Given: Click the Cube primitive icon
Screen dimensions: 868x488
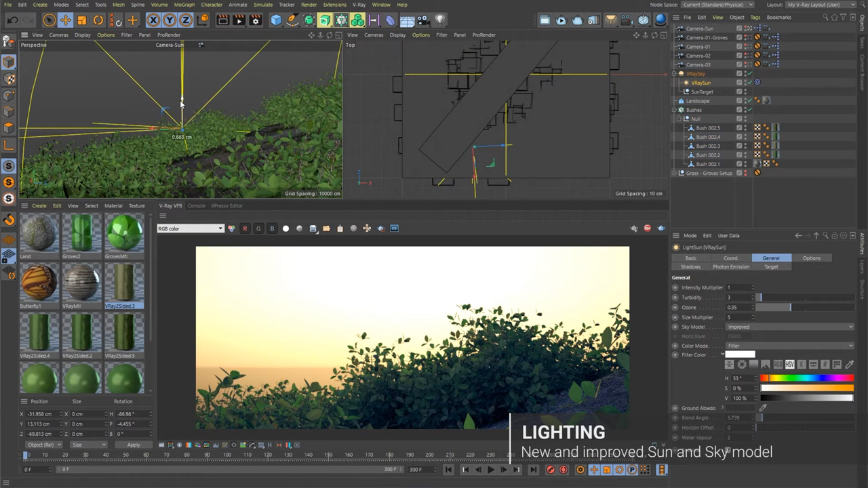Looking at the screenshot, I should [x=276, y=20].
